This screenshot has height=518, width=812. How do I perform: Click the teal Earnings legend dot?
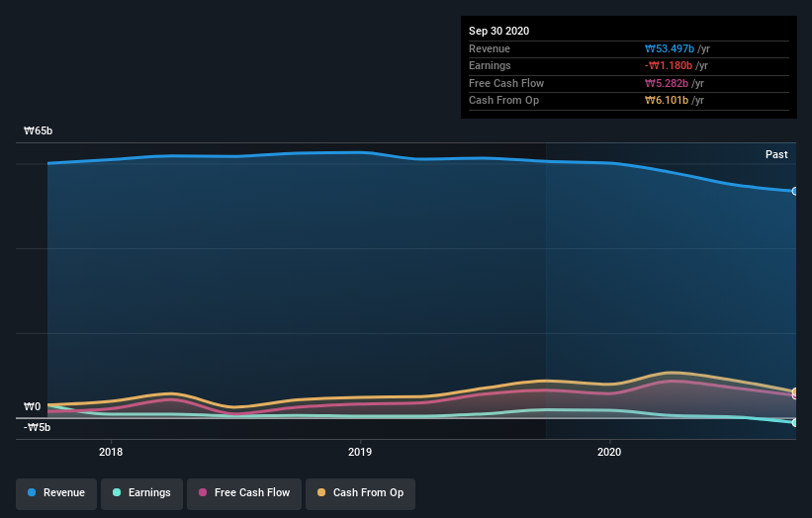(x=117, y=492)
